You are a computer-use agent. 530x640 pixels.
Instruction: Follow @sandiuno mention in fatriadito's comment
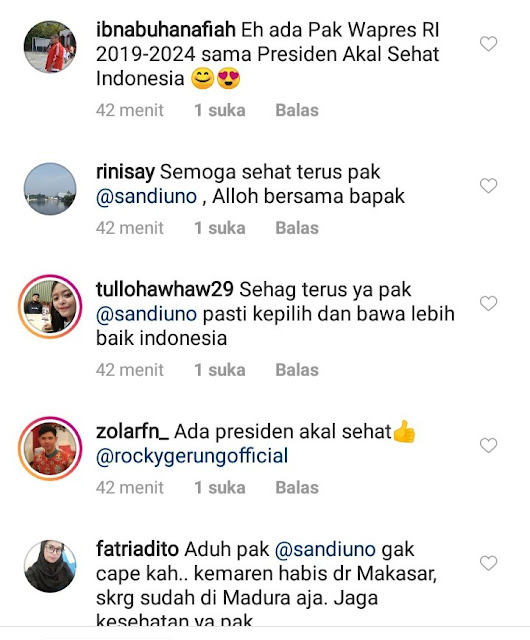[x=325, y=549]
